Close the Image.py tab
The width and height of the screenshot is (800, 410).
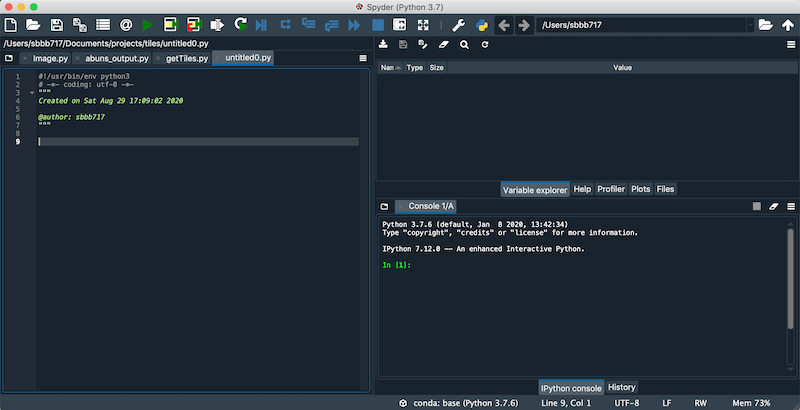coord(25,59)
